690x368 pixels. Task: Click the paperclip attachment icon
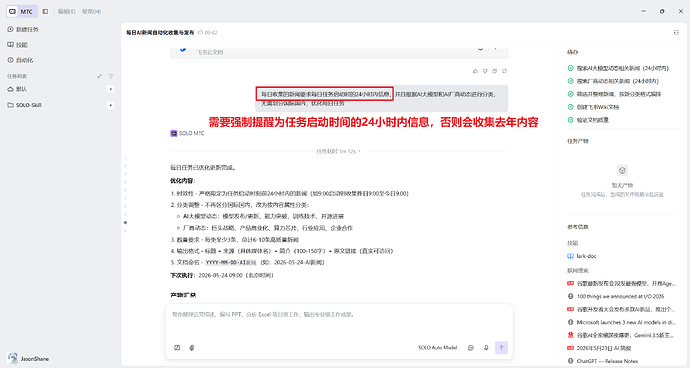[192, 348]
